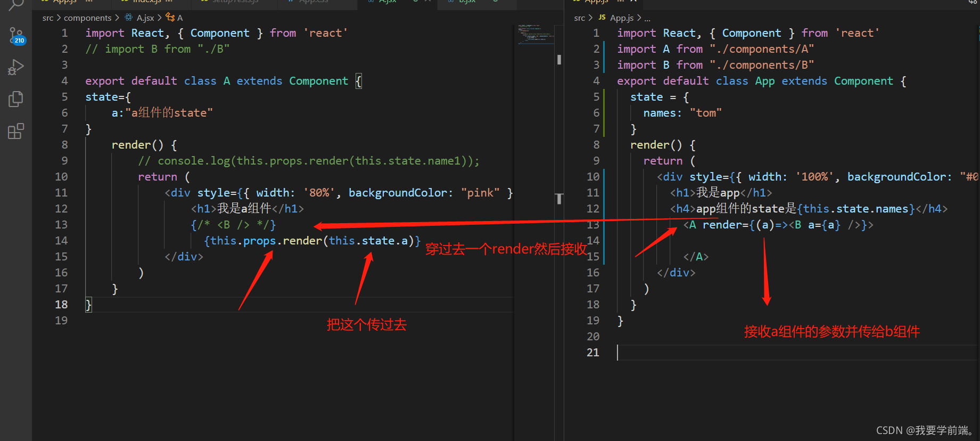Click the React file icon in A.jsx breadcrumb
This screenshot has width=980, height=441.
coord(129,18)
